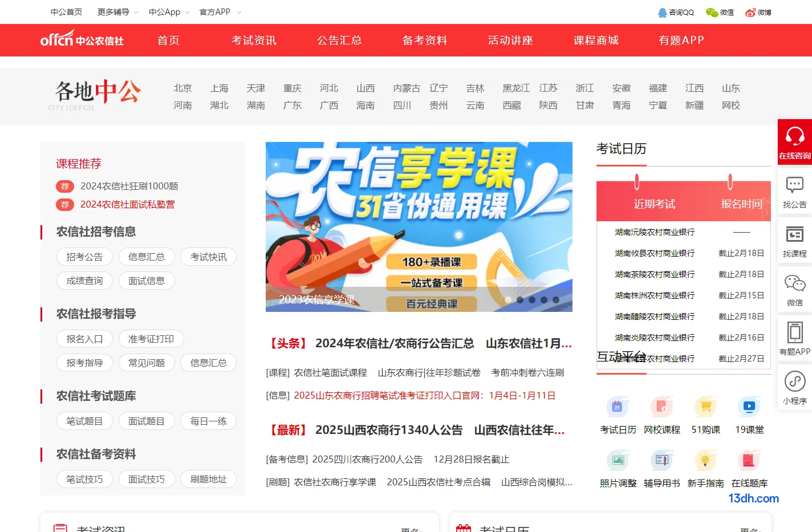Viewport: 812px width, 532px height.
Task: Select the 网校 link in regions
Action: 730,105
